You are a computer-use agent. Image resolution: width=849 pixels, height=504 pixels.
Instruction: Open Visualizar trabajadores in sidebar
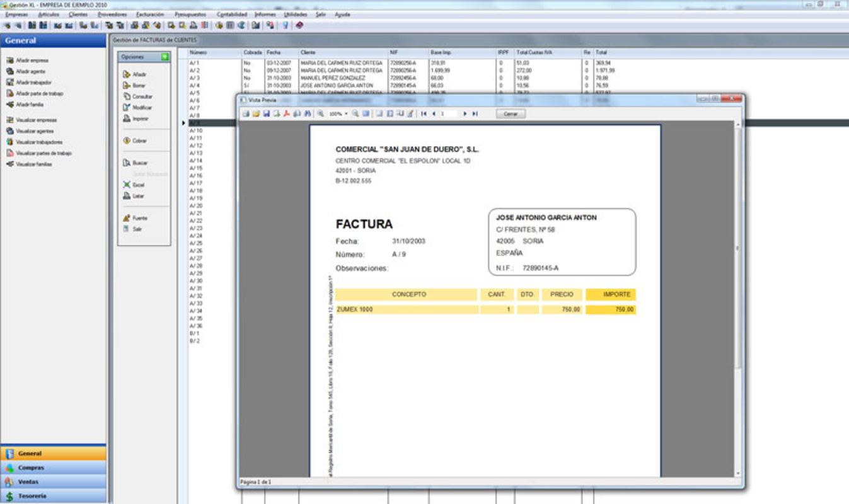35,142
